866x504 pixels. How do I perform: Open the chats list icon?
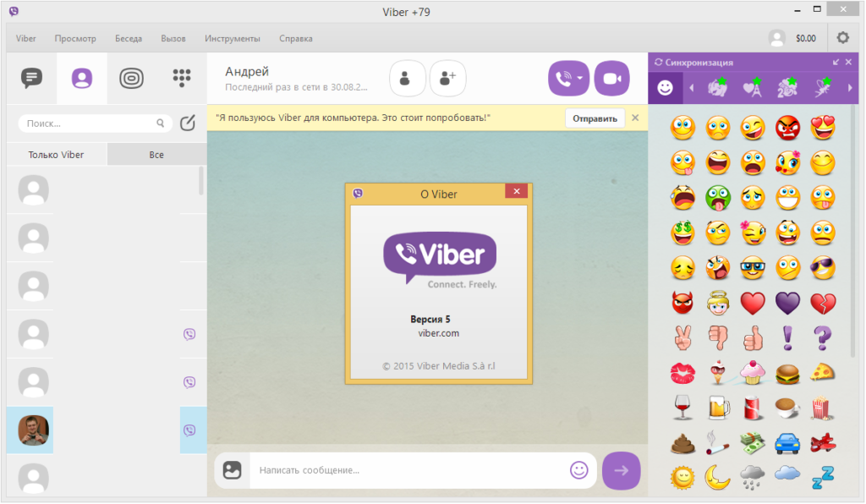pos(32,78)
